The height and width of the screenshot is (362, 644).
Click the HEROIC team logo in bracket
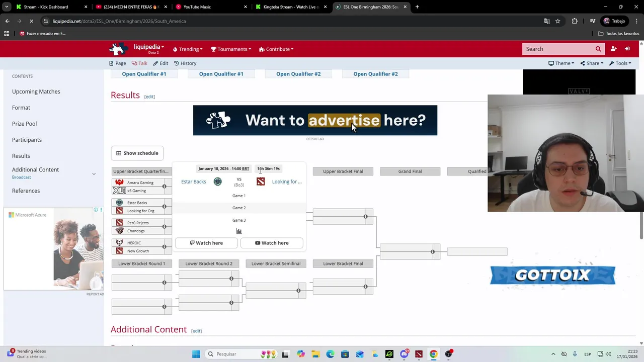point(119,243)
